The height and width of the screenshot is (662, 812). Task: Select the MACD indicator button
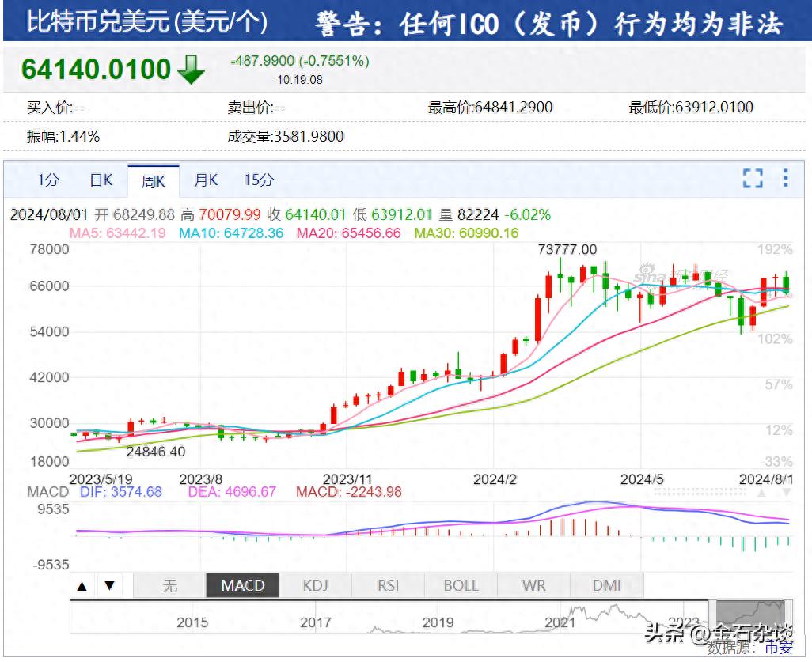pyautogui.click(x=241, y=585)
